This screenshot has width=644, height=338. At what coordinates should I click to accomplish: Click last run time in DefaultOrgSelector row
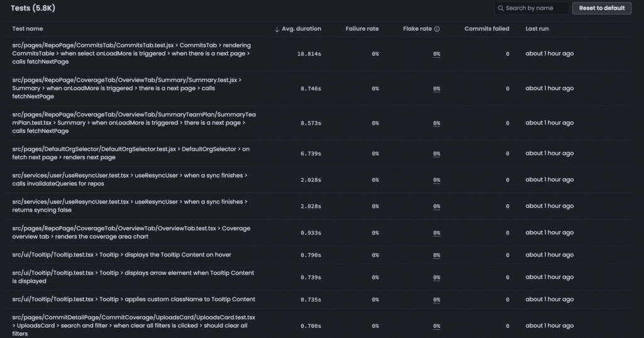point(550,153)
